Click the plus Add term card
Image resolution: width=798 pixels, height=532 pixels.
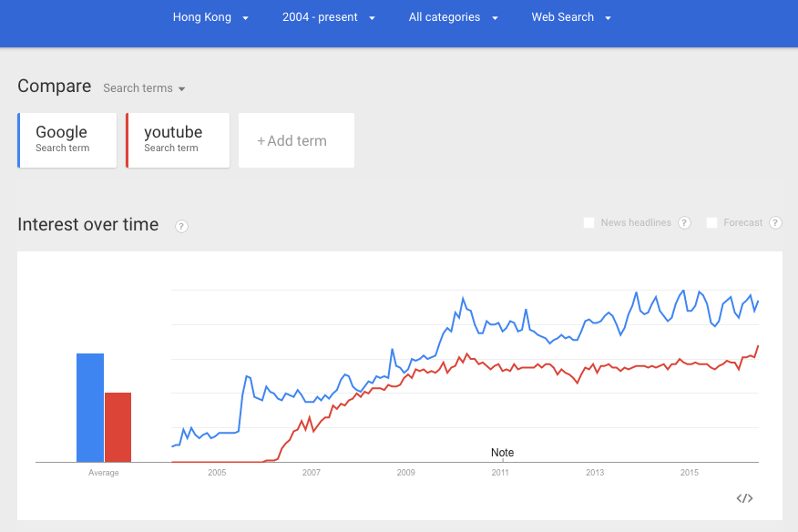coord(296,140)
